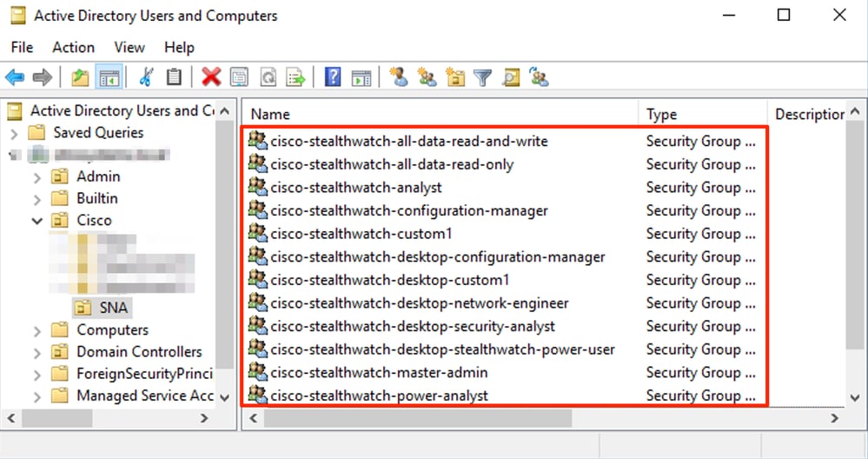Expand the Computers container
The width and height of the screenshot is (868, 459).
37,331
